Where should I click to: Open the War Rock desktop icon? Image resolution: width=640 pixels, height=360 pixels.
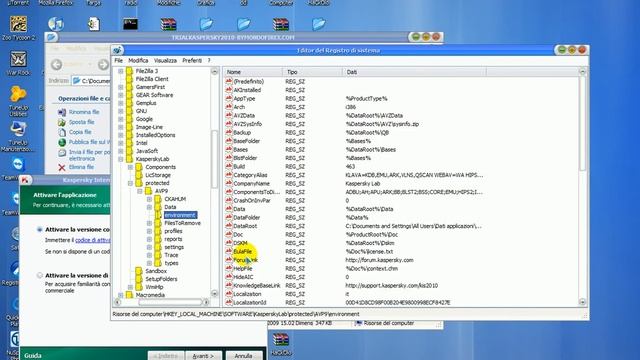tap(18, 60)
